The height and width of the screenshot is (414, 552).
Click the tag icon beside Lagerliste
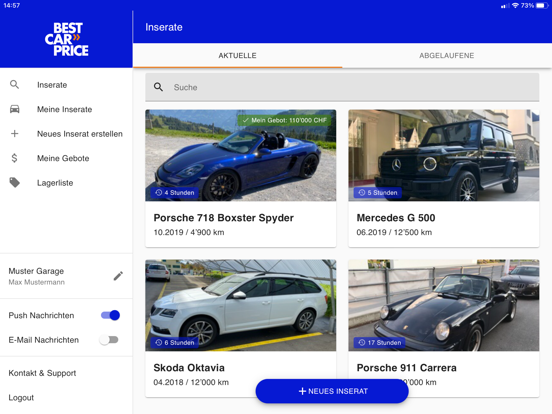tap(14, 182)
